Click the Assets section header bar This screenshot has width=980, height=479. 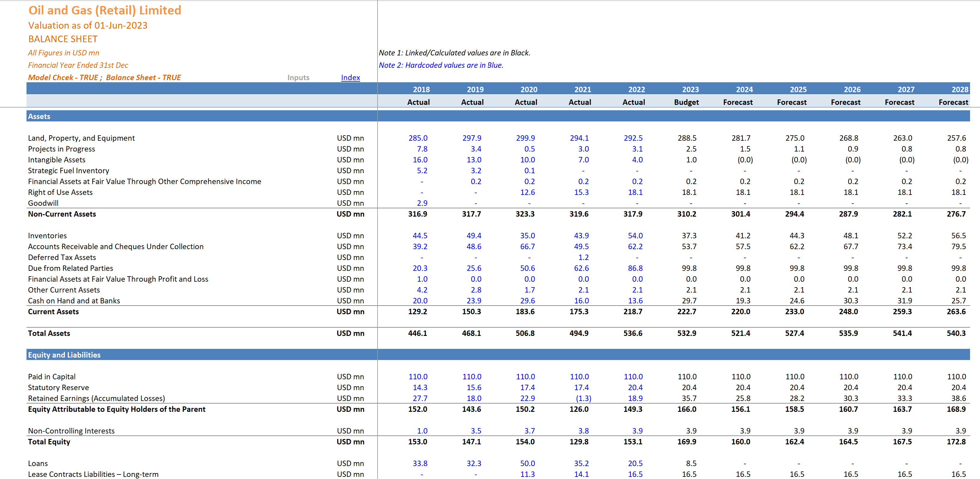coord(39,116)
